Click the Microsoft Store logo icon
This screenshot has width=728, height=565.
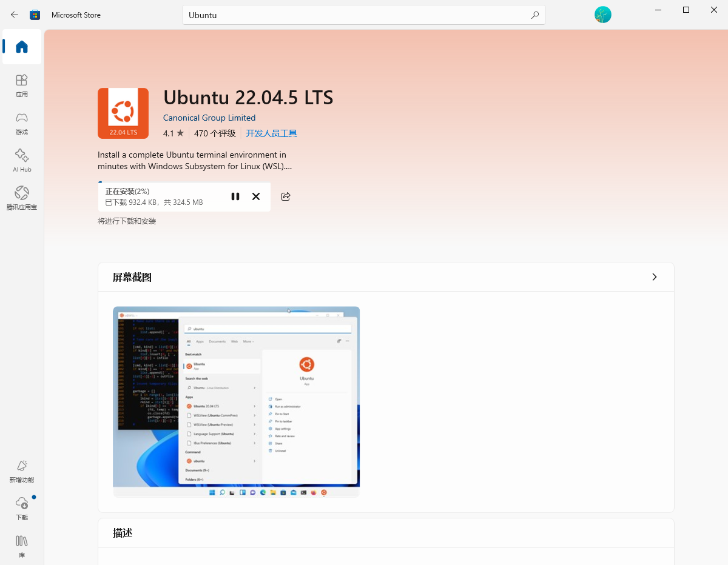[35, 15]
